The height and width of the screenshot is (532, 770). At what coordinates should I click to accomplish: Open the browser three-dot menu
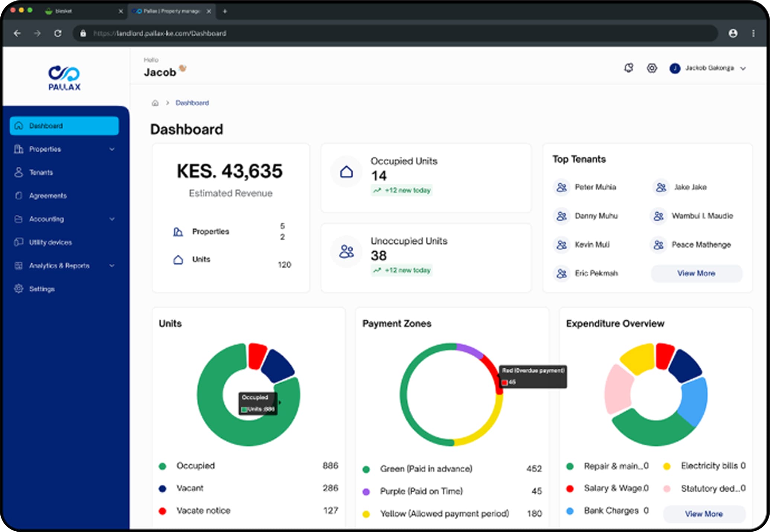click(x=754, y=33)
